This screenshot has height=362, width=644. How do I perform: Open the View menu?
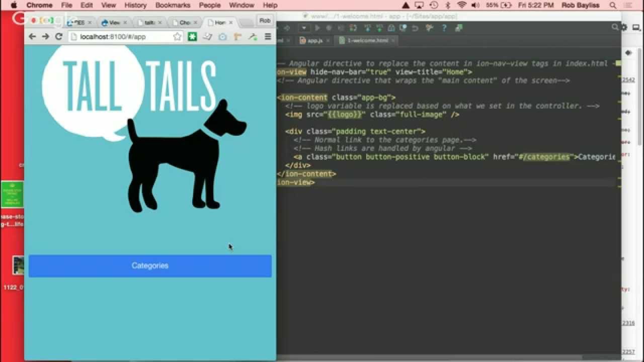coord(108,5)
